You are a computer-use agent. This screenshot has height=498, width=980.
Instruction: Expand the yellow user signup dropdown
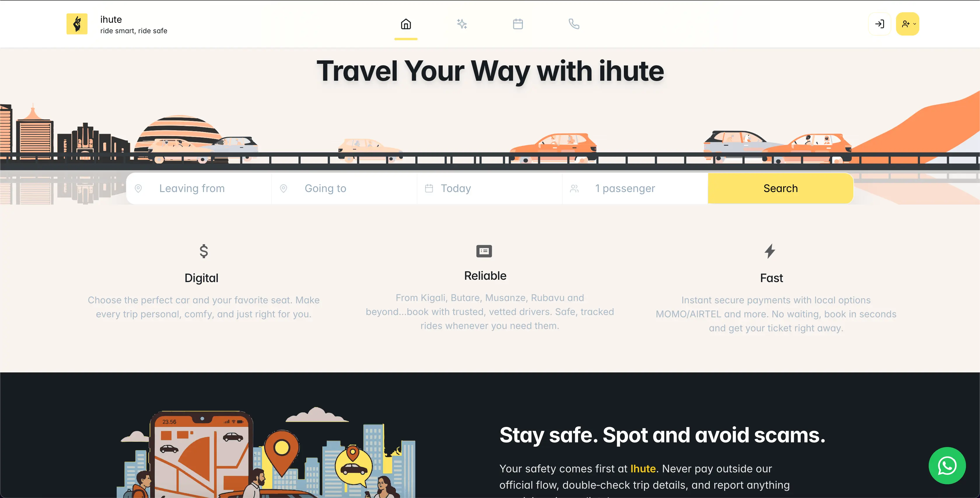pyautogui.click(x=908, y=24)
